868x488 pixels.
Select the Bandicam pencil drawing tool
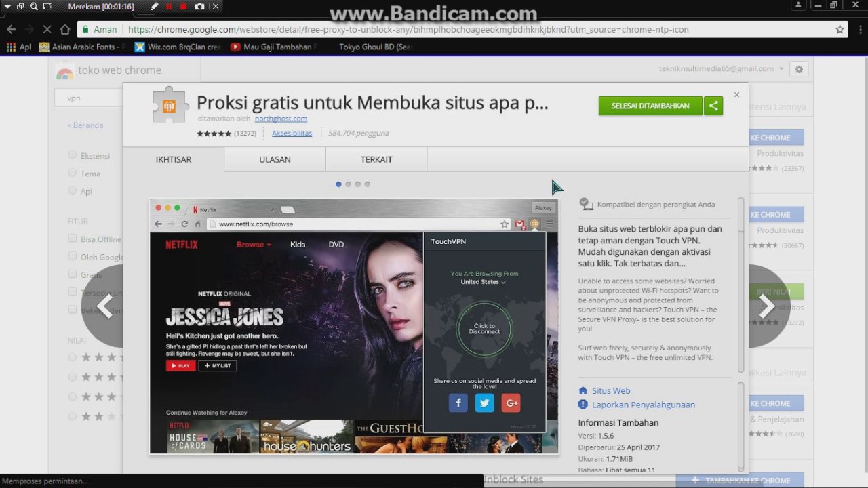point(155,7)
